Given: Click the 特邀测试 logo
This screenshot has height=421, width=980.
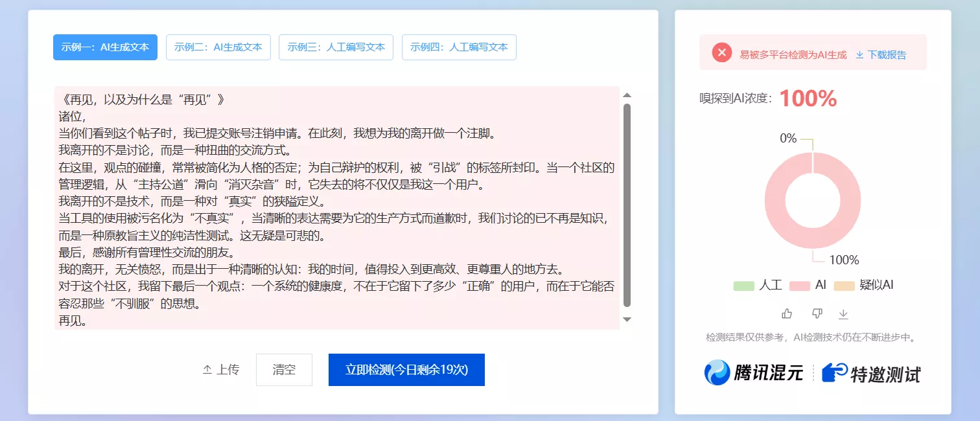Looking at the screenshot, I should (872, 373).
